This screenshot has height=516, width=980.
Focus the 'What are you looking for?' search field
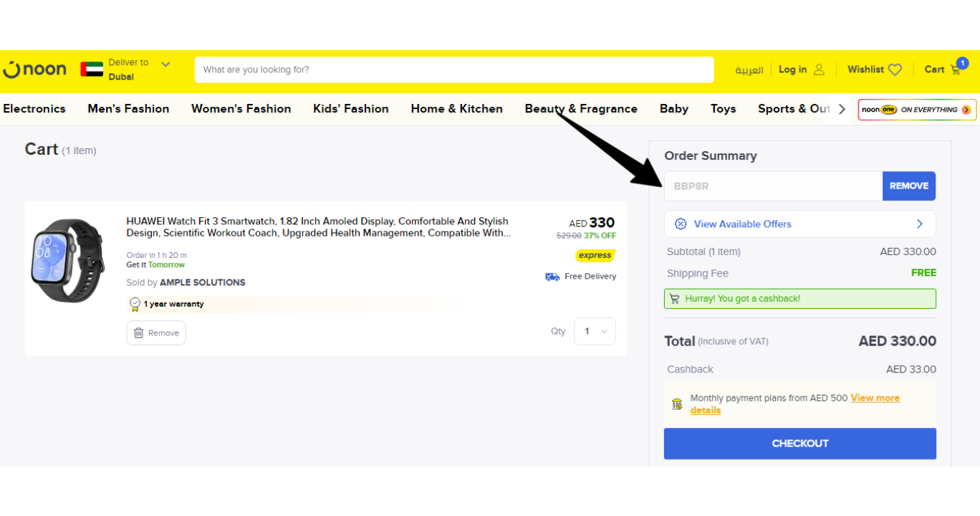[x=454, y=70]
